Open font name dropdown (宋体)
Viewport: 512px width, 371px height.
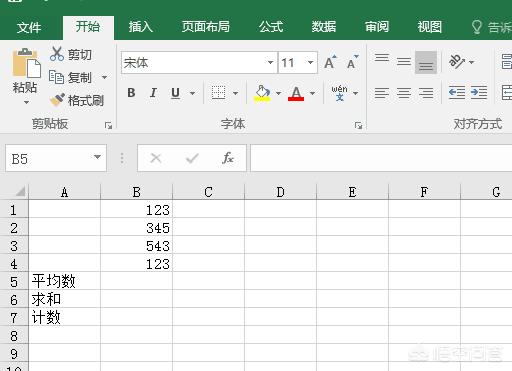[x=270, y=62]
